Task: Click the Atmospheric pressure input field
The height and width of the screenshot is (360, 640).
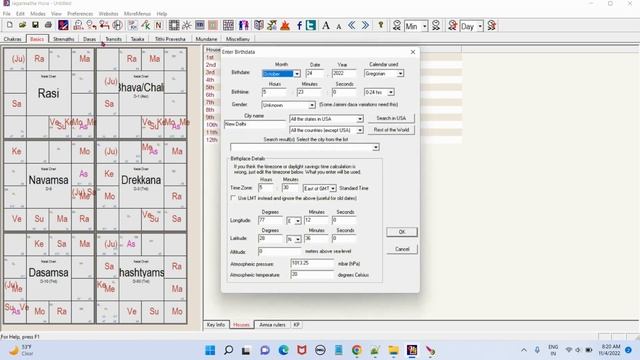Action: pos(312,263)
